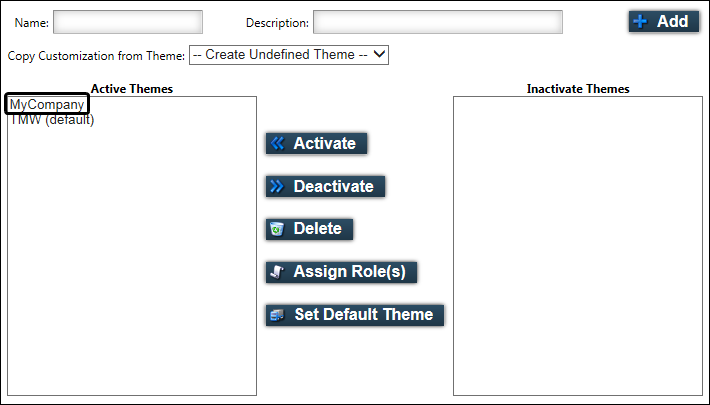The image size is (710, 405).
Task: Select TMW (default) theme in list
Action: point(52,120)
